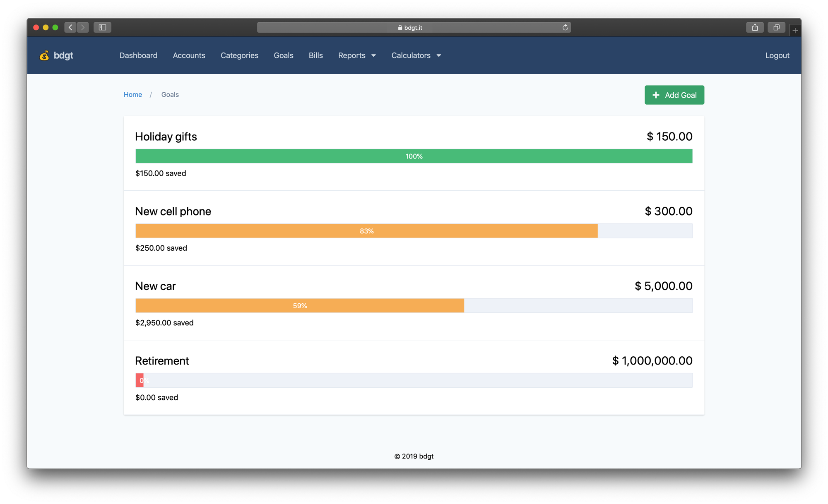Click the Logout button

click(x=778, y=55)
